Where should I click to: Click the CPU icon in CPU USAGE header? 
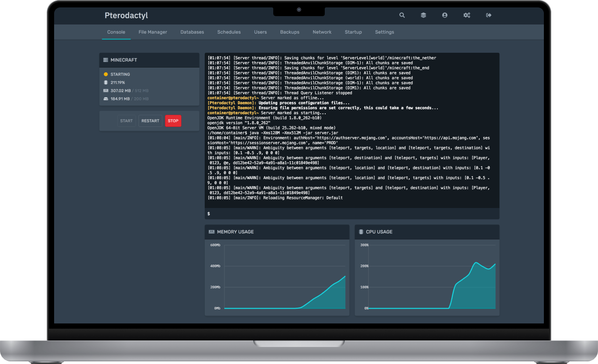[x=361, y=231]
